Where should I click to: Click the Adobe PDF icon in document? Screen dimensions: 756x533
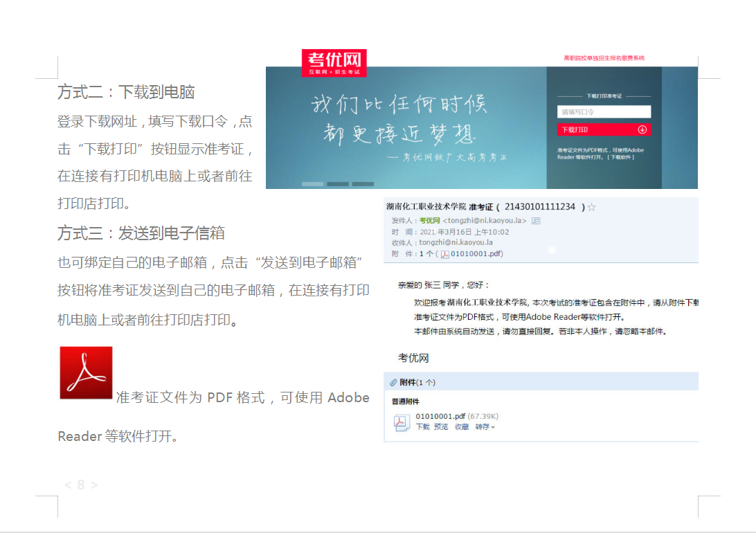(x=86, y=373)
